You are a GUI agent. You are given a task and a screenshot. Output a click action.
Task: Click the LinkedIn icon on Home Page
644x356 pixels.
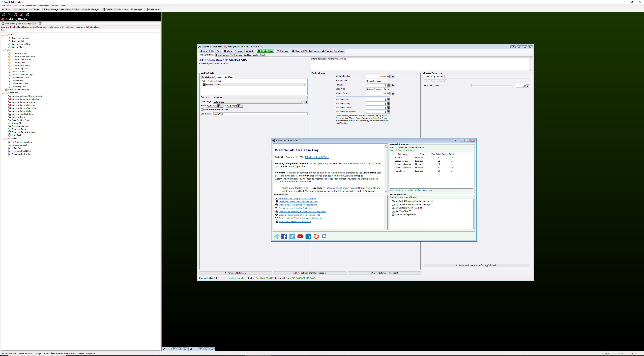pos(308,236)
